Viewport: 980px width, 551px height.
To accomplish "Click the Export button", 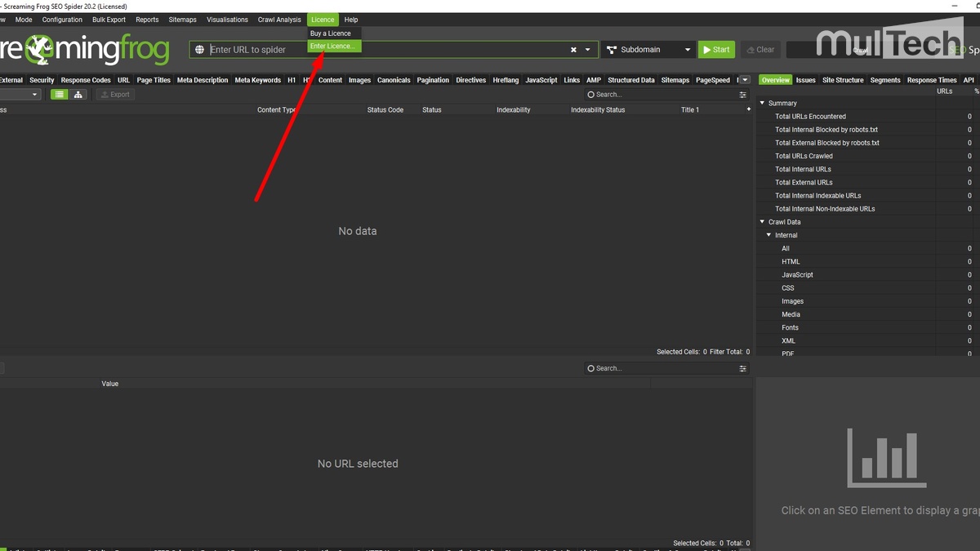I will tap(115, 95).
